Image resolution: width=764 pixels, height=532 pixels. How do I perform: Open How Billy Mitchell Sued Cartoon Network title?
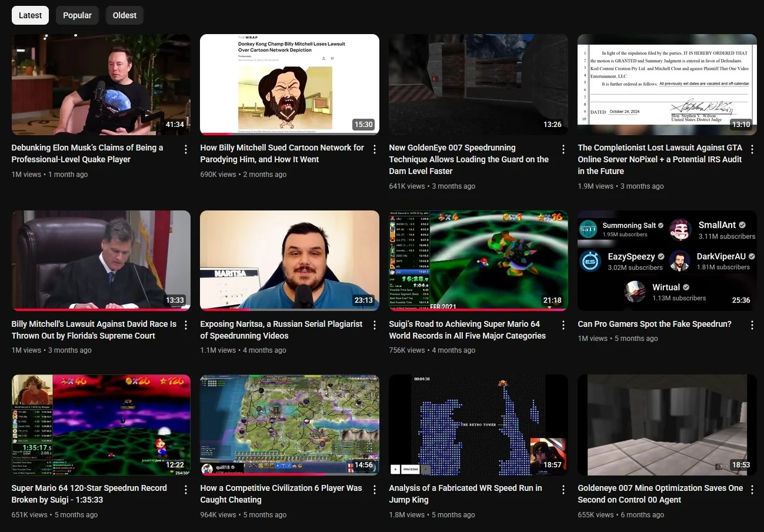point(282,153)
